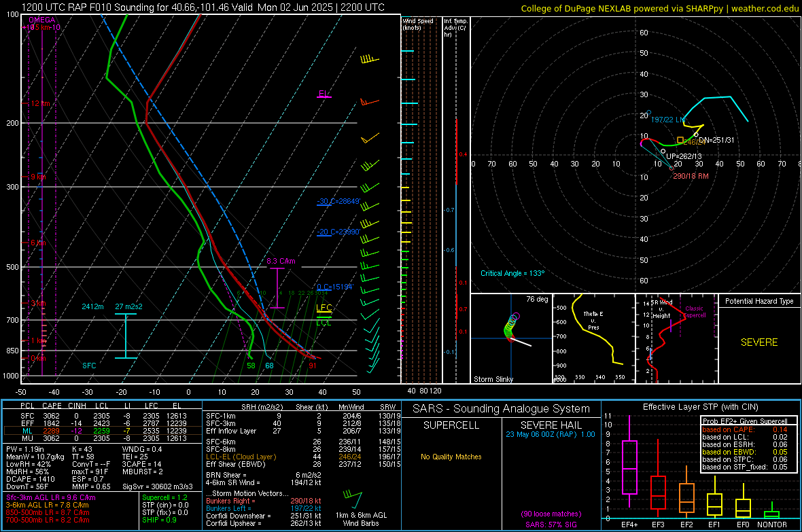Click the surface dewpoint value 58

tap(251, 366)
